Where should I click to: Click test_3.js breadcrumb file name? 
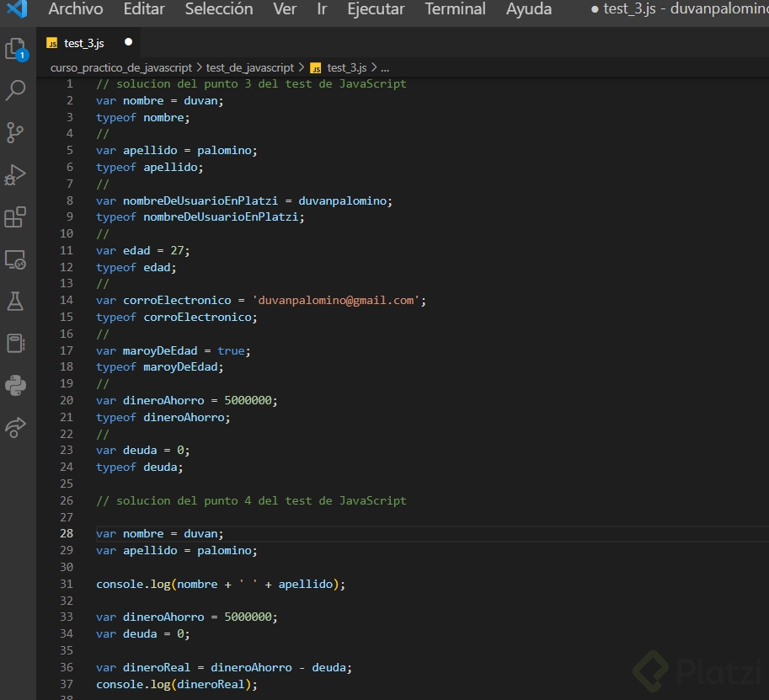[347, 67]
